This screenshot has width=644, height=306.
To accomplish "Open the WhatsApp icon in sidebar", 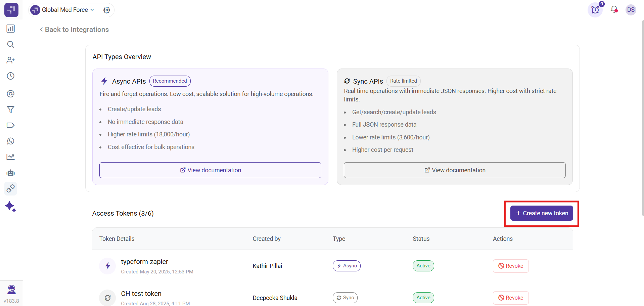I will (x=11, y=141).
